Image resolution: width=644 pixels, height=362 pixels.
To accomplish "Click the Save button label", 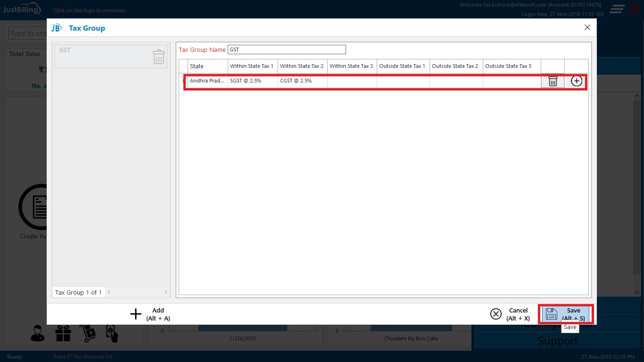I will tap(573, 314).
